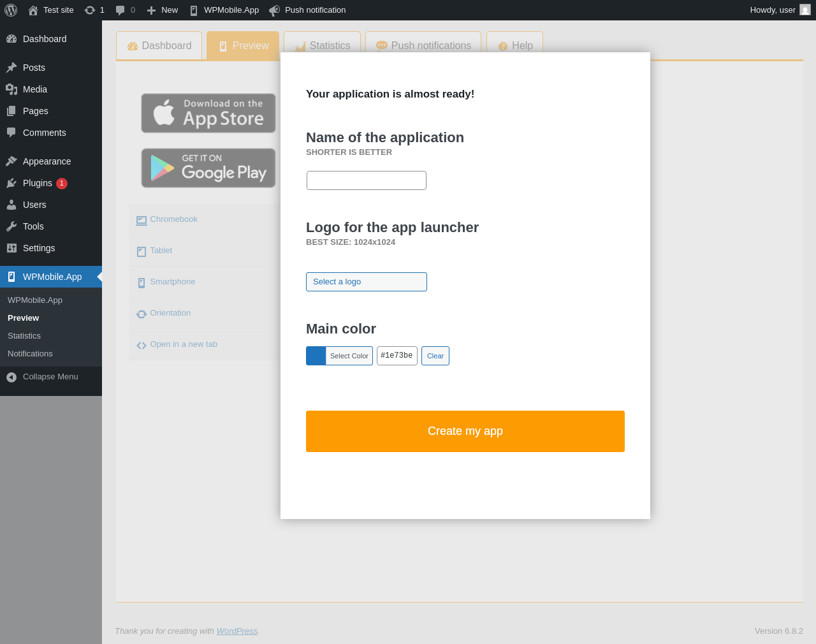Click the Comments sidebar icon
The height and width of the screenshot is (644, 816).
pos(11,133)
